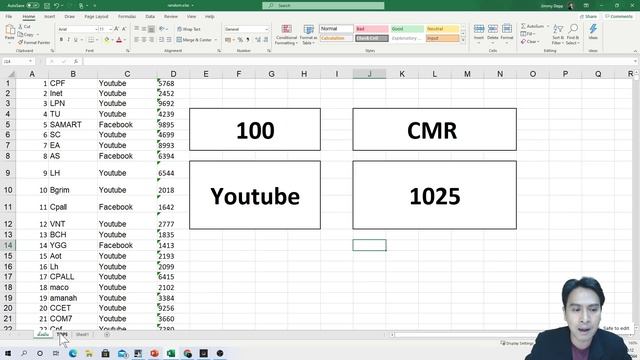Open the Windows Start menu
This screenshot has width=640, height=360.
pos(8,353)
